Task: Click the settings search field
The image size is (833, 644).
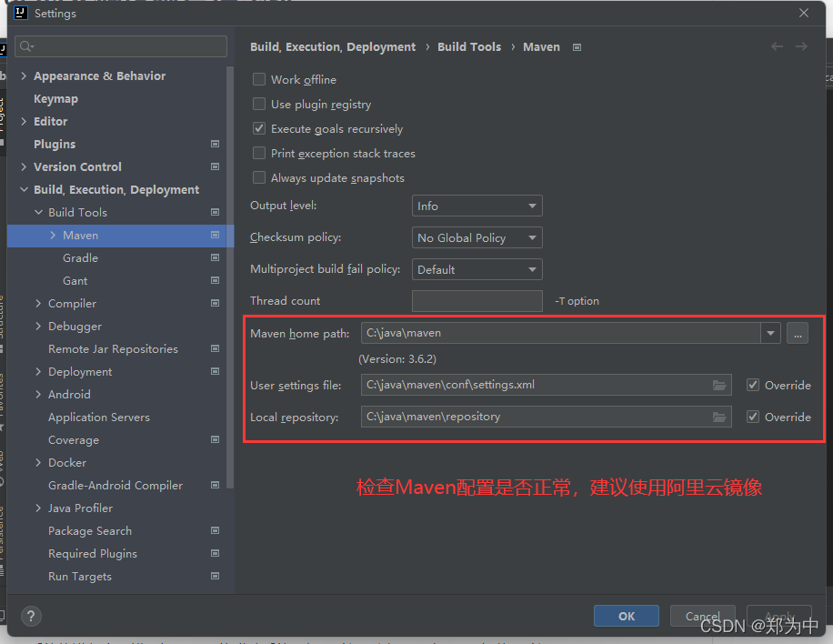Action: 121,46
